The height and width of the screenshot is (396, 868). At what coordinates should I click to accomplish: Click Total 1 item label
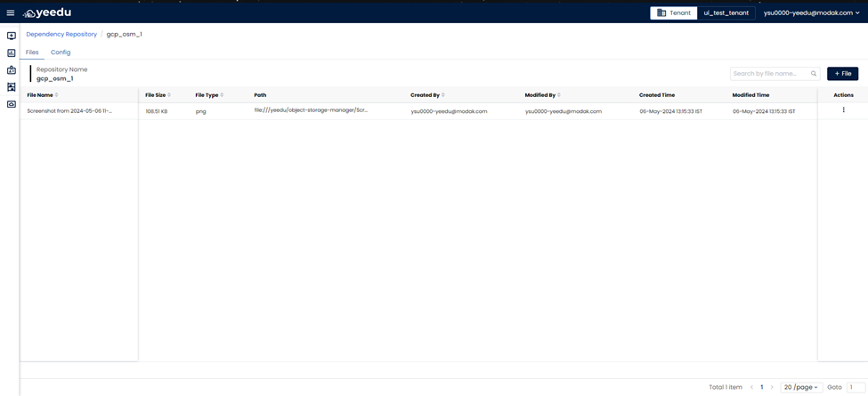tap(726, 388)
